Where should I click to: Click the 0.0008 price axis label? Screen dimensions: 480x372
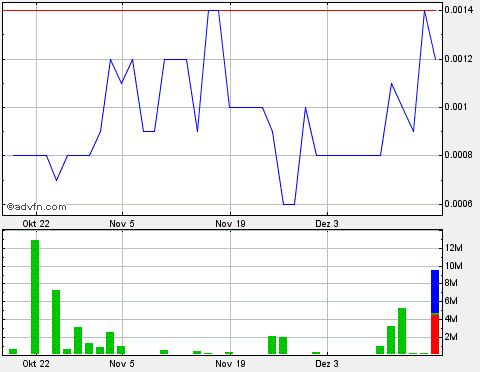(x=459, y=155)
